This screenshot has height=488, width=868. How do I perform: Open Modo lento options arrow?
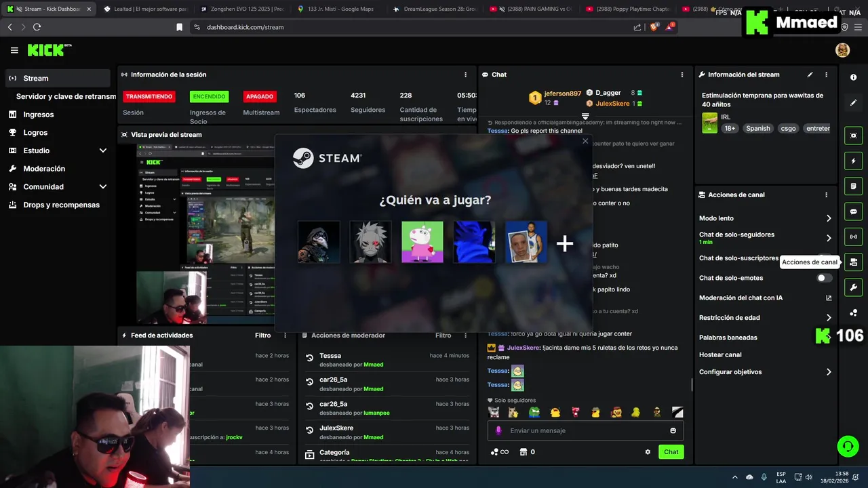829,218
